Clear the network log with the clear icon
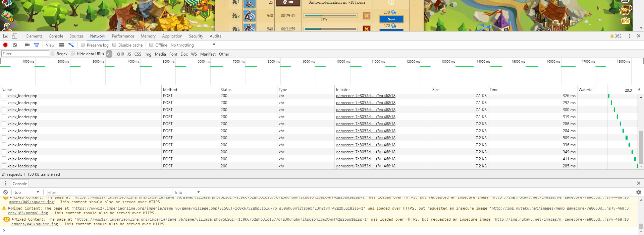The width and height of the screenshot is (644, 235). [15, 45]
